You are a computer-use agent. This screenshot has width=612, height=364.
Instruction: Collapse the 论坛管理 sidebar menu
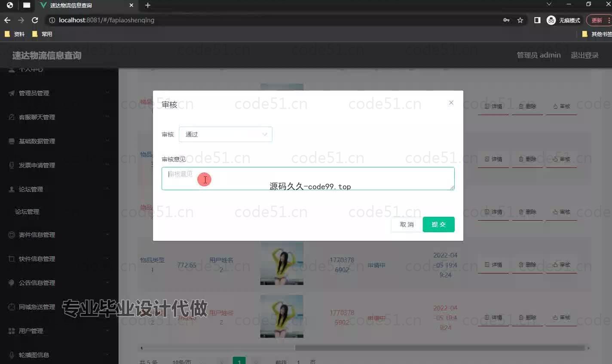59,189
